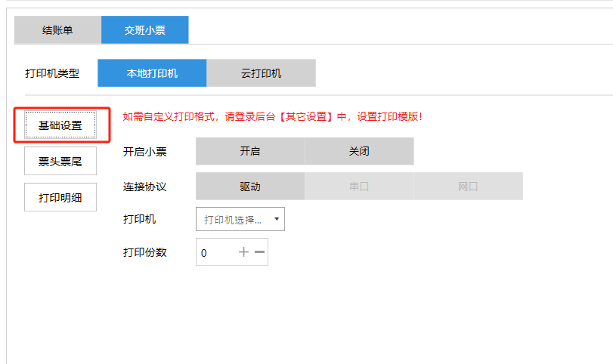Decrease print copies with the minus icon

259,252
